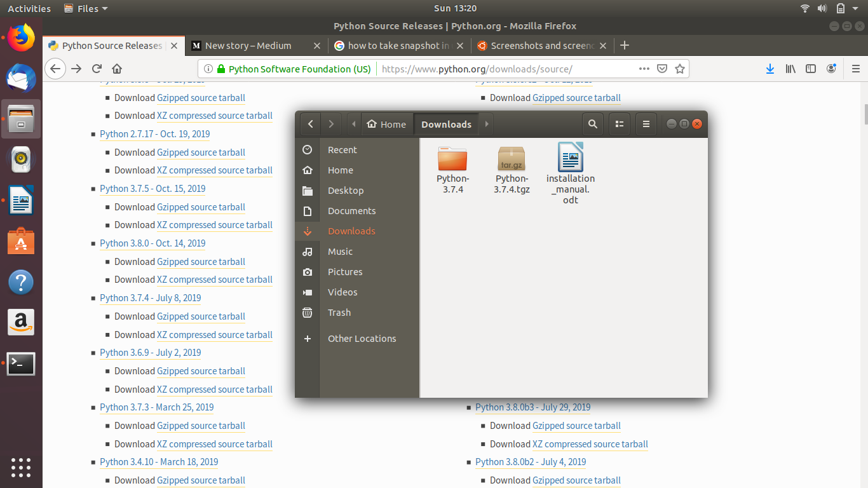Show Applications grid in the dock
Viewport: 868px width, 488px height.
[21, 467]
